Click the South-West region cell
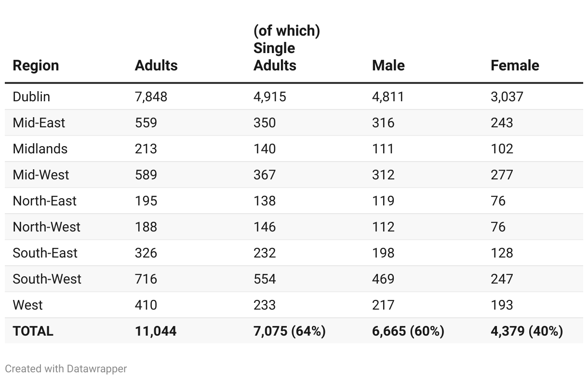The width and height of the screenshot is (588, 380). pos(47,279)
